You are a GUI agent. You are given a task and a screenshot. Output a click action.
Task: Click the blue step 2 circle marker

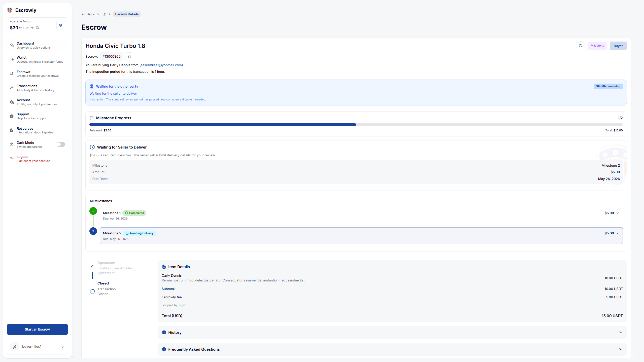[93, 231]
